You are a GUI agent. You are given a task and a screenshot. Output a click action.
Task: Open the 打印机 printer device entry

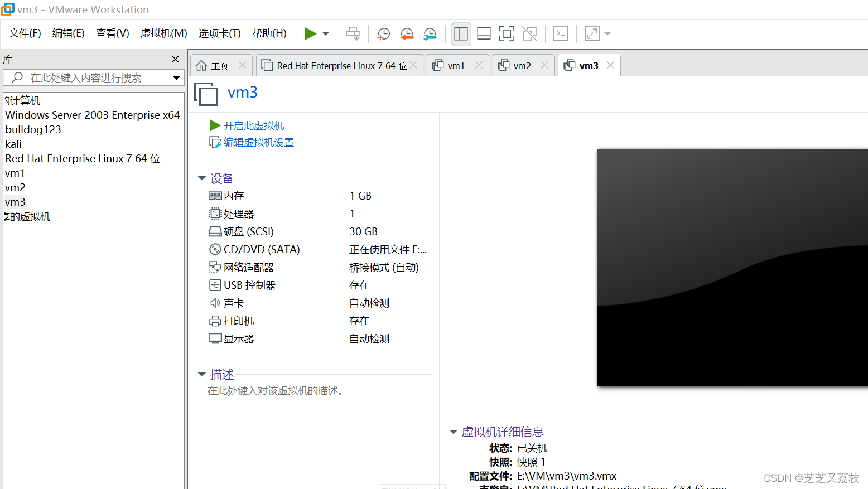tap(232, 321)
